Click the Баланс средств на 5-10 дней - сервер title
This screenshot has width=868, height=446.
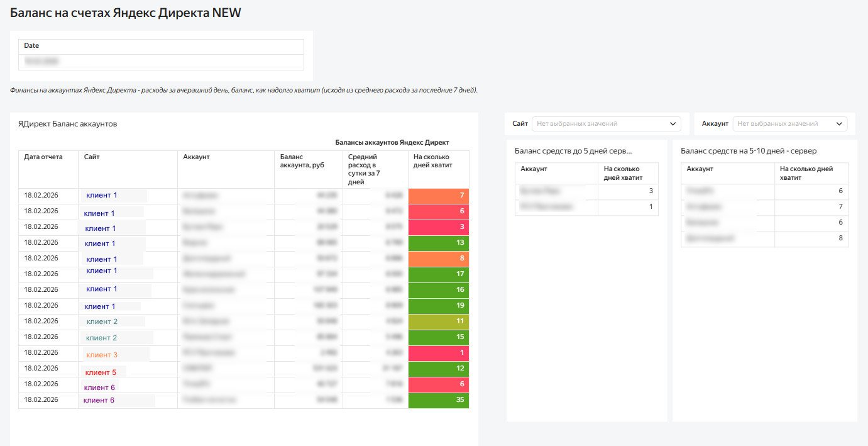coord(749,151)
